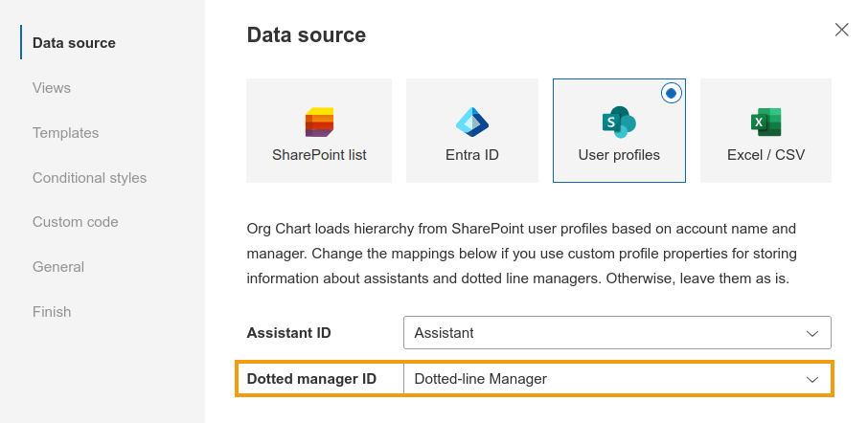
Task: Switch to the Views step
Action: click(52, 88)
